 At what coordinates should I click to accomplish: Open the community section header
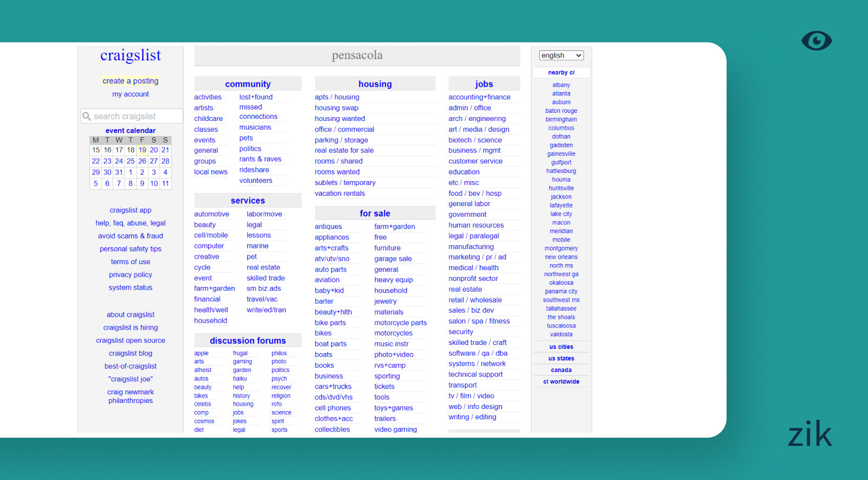(248, 84)
